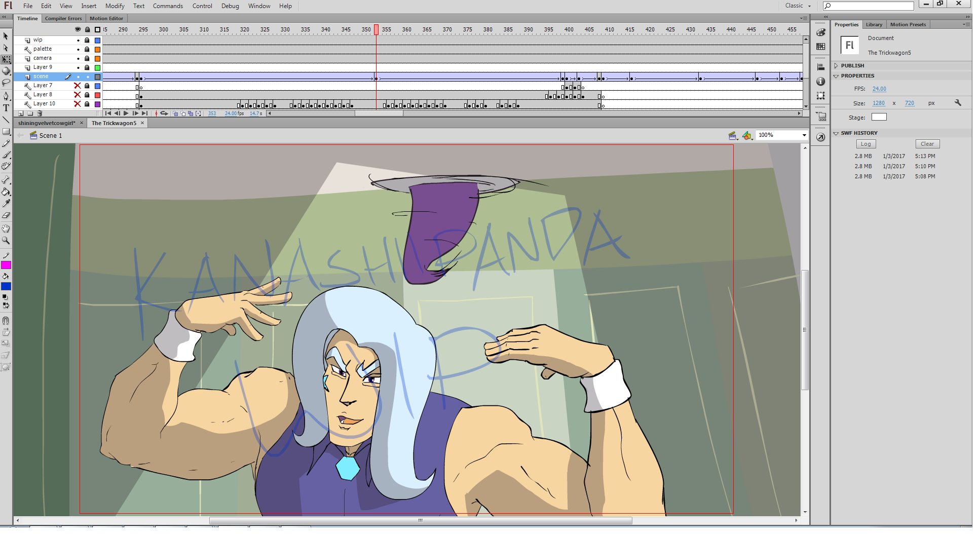
Task: Click the Delete layer trash icon
Action: pos(40,113)
